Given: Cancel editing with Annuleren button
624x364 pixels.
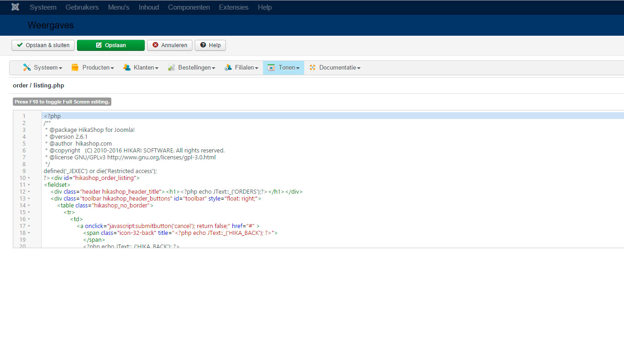Looking at the screenshot, I should point(170,45).
